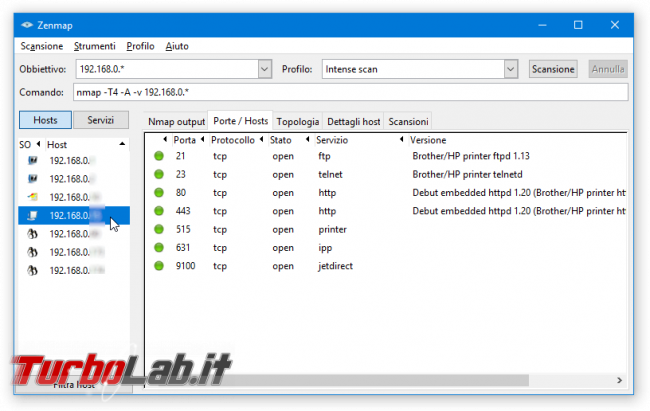Screen dimensions: 650x411
Task: Open the Profilo menu
Action: coord(141,46)
